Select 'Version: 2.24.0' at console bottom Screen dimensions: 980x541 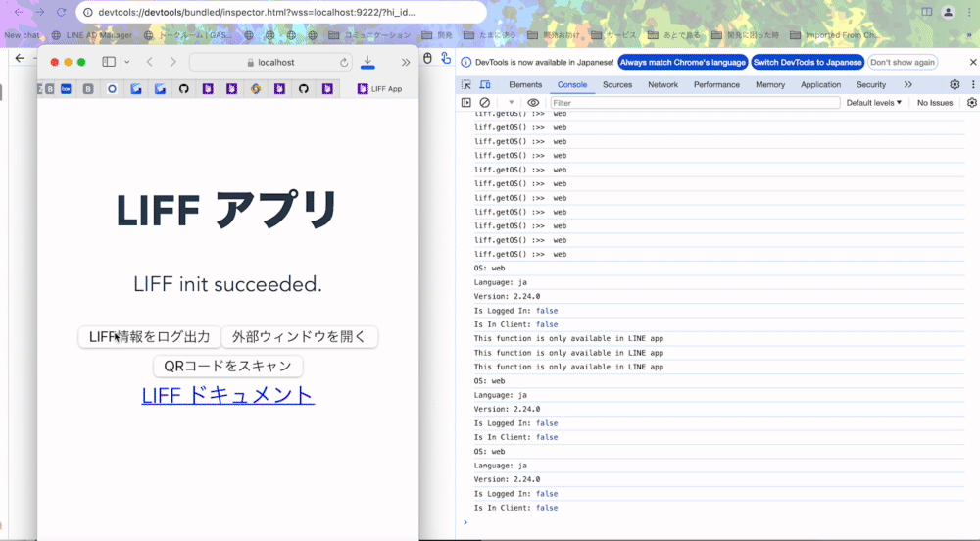coord(507,479)
